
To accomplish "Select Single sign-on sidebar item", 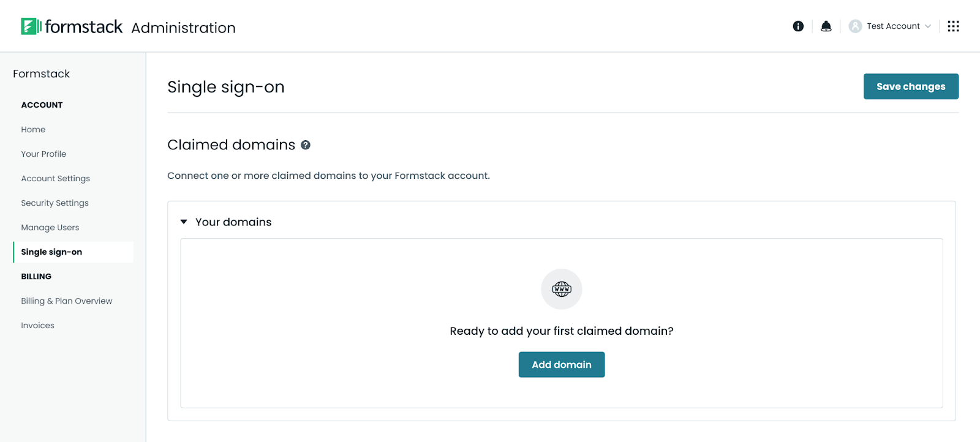I will pos(51,252).
